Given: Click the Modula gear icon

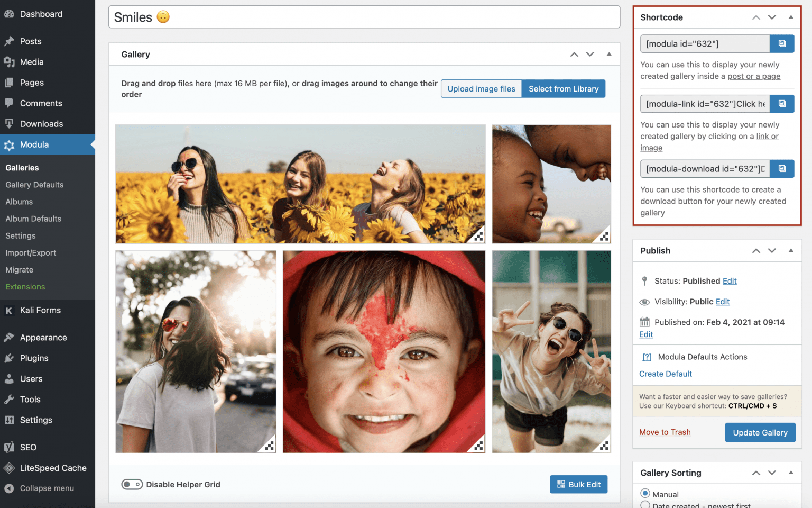Looking at the screenshot, I should pos(9,145).
